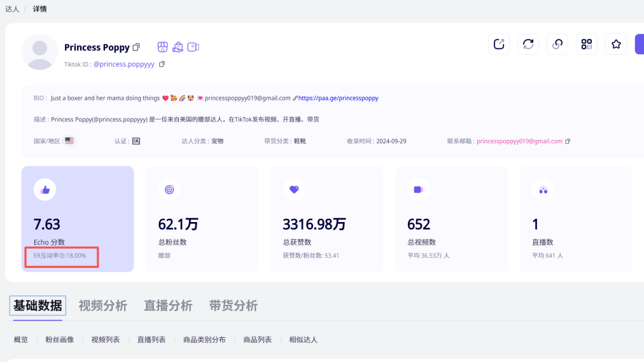Copy the contact email address
The height and width of the screenshot is (362, 644).
(568, 141)
